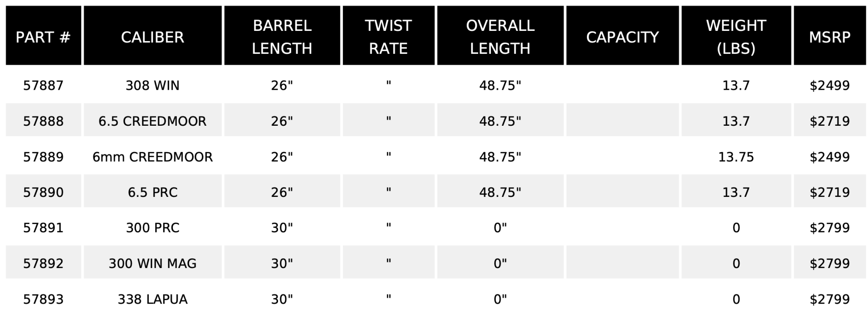868x326 pixels.
Task: Click the 6.5 CREEDMOOR caliber cell
Action: [x=153, y=121]
